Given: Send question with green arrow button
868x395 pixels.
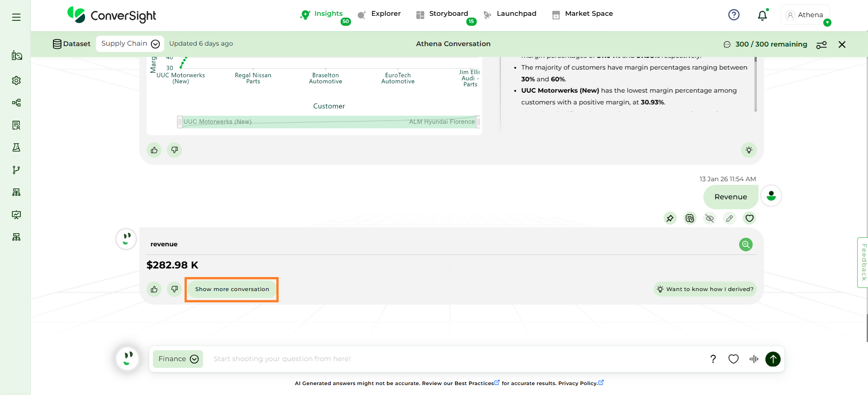Looking at the screenshot, I should click(x=773, y=359).
